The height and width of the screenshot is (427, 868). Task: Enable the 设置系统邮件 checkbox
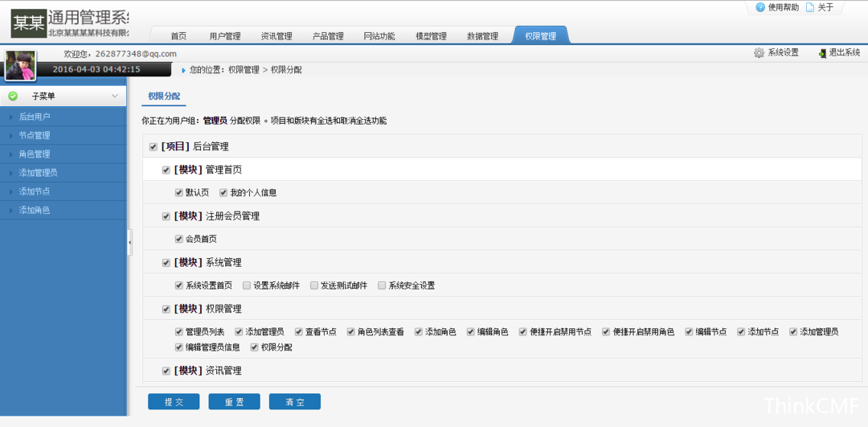pyautogui.click(x=247, y=285)
